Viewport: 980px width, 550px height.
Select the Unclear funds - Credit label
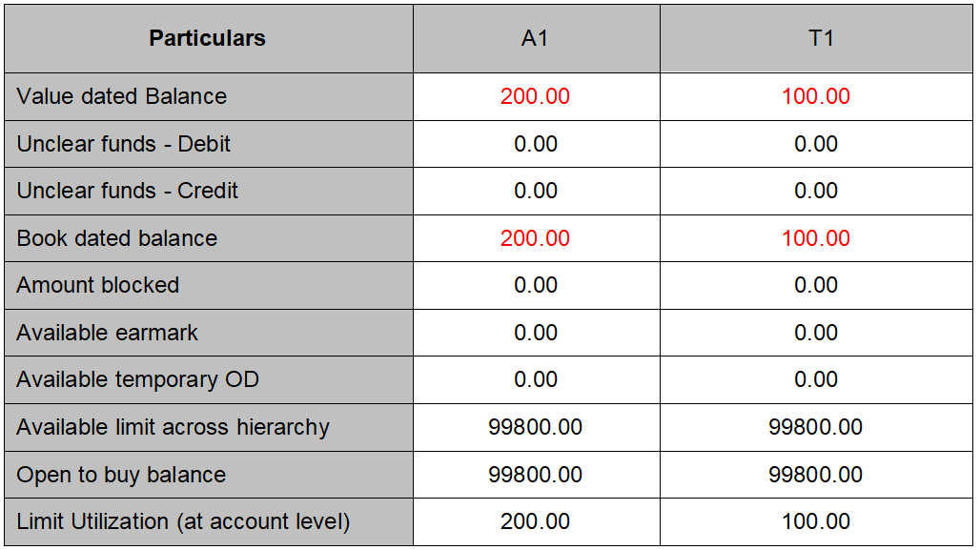click(128, 191)
